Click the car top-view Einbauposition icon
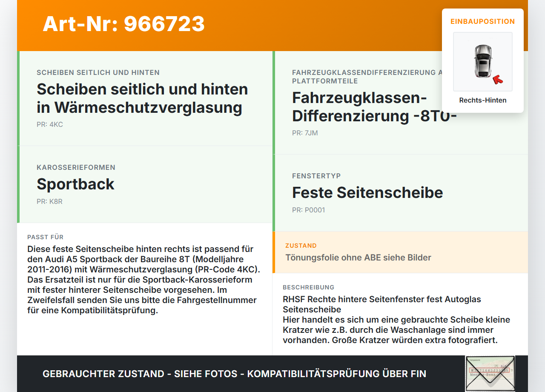This screenshot has width=545, height=392. coord(482,61)
